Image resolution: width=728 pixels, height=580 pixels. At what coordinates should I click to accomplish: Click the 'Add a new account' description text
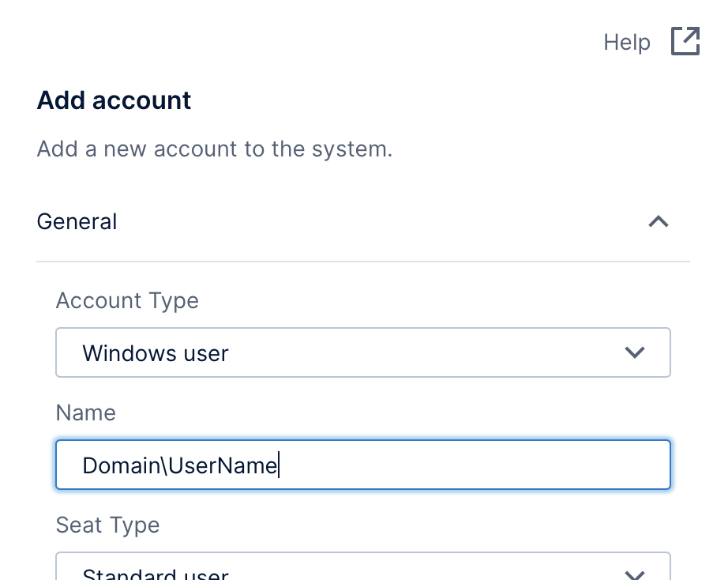pos(215,149)
